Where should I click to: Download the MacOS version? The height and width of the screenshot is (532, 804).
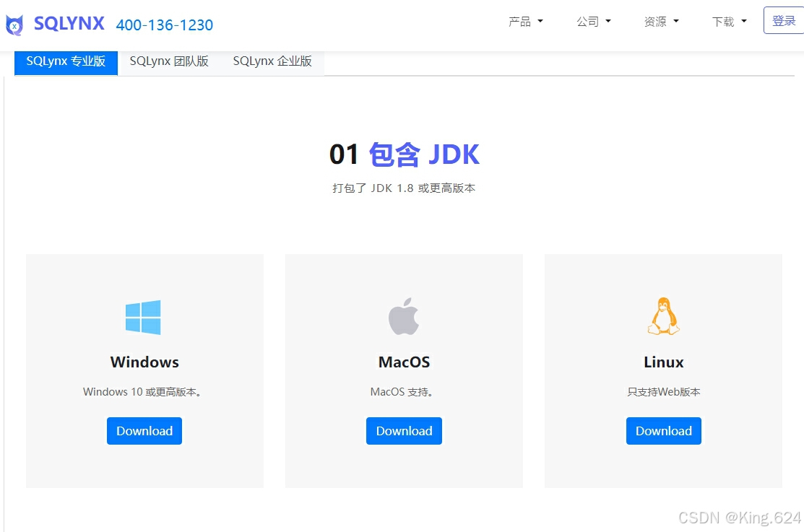point(404,431)
